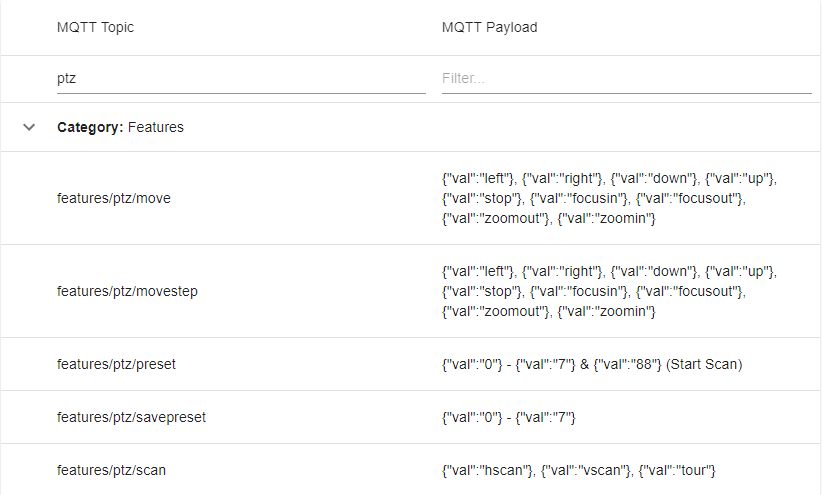Select the features/ptz/move topic cell
Image resolution: width=822 pixels, height=495 pixels.
pyautogui.click(x=114, y=198)
